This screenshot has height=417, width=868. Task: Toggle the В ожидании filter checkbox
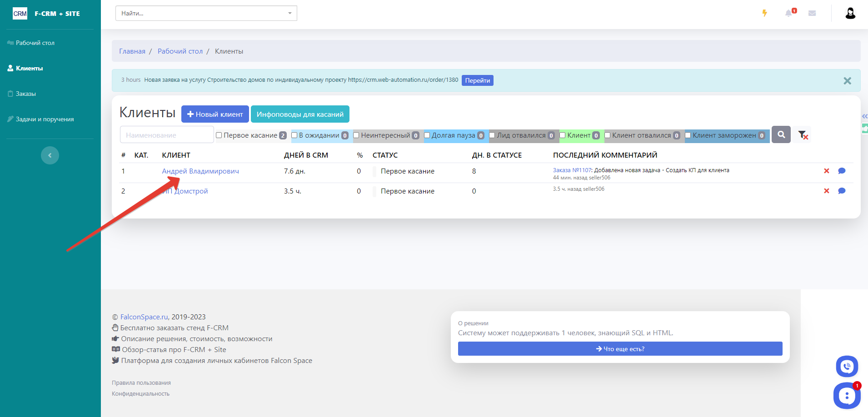point(294,135)
